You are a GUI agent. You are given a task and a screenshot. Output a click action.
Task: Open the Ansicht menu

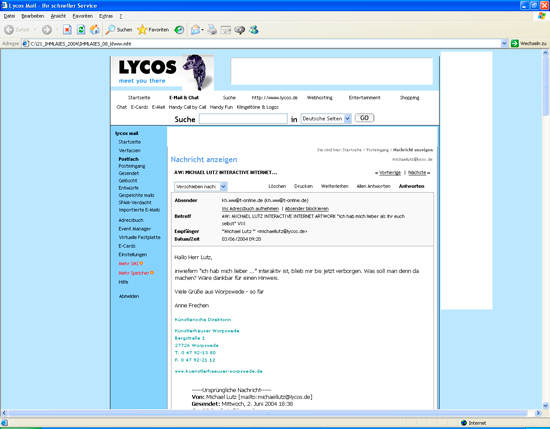[58, 16]
